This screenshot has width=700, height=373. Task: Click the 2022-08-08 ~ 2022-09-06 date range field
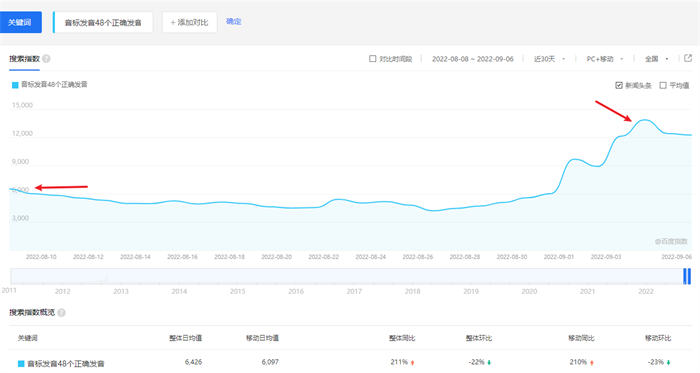click(x=473, y=59)
